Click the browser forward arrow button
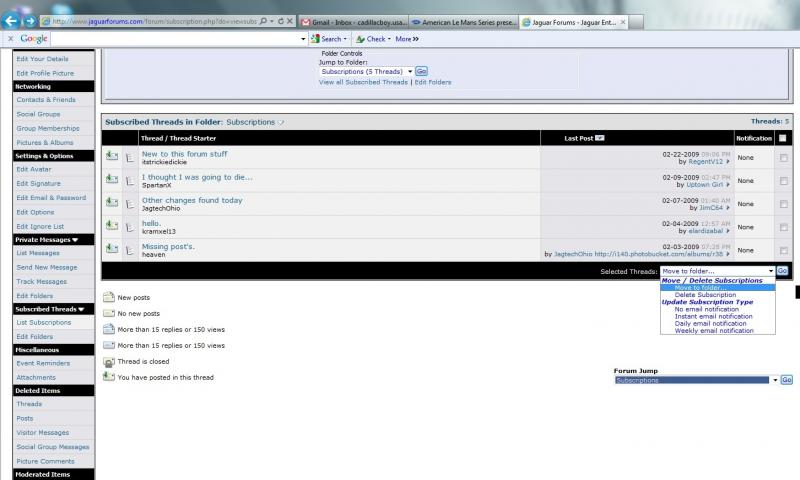 (x=30, y=21)
